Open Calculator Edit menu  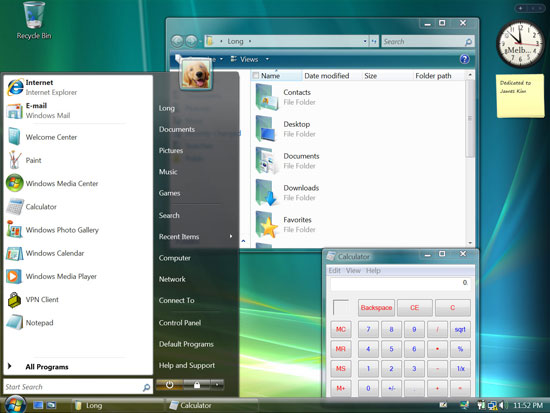334,271
